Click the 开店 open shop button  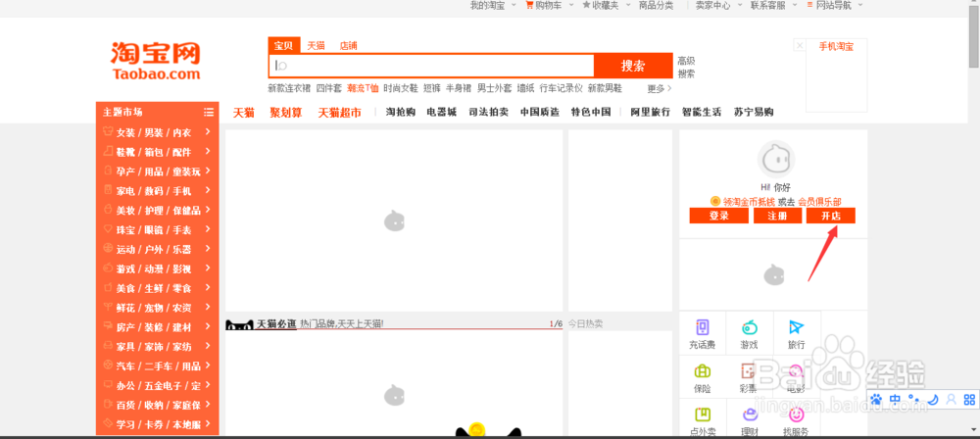coord(831,216)
